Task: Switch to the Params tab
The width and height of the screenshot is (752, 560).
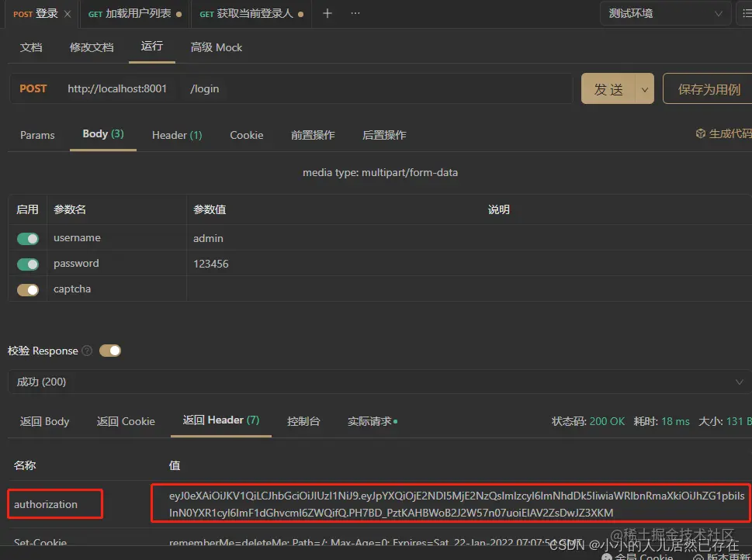Action: (x=37, y=135)
